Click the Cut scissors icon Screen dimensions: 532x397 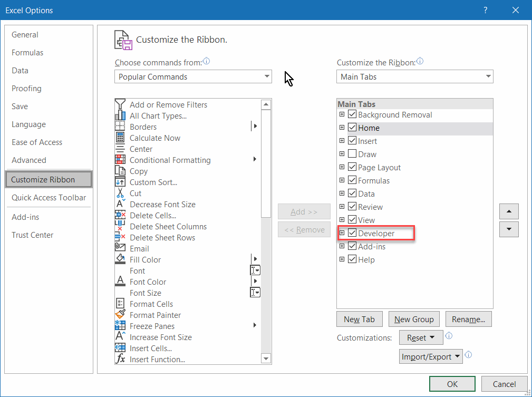(x=120, y=193)
